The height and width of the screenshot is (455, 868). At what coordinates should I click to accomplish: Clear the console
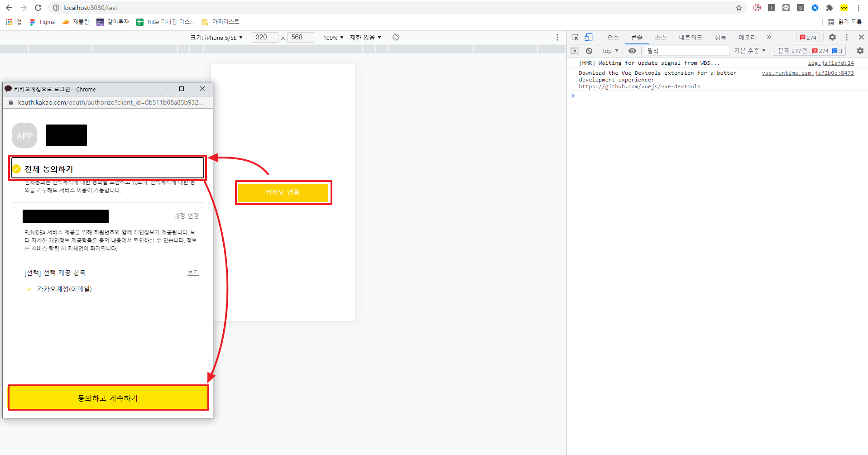point(589,51)
